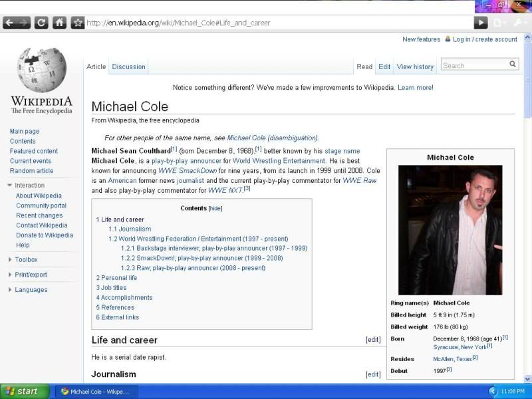Open Featured content link
Image resolution: width=532 pixels, height=399 pixels.
click(34, 151)
